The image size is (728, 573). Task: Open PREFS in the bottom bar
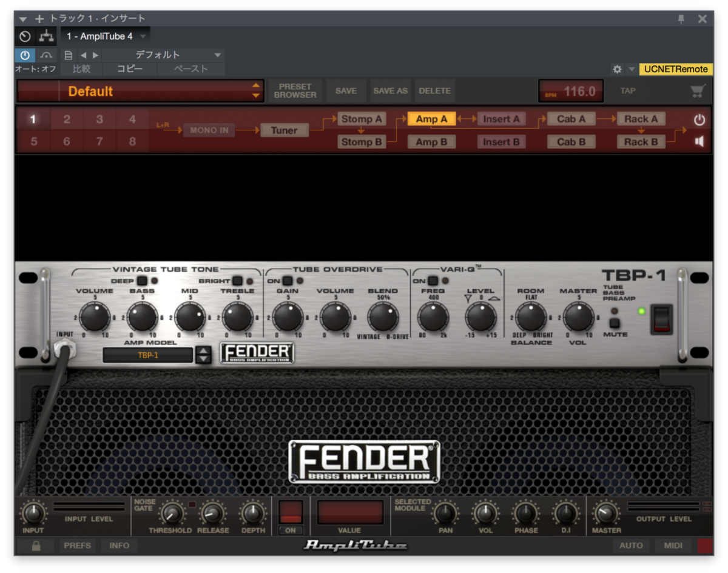[77, 546]
